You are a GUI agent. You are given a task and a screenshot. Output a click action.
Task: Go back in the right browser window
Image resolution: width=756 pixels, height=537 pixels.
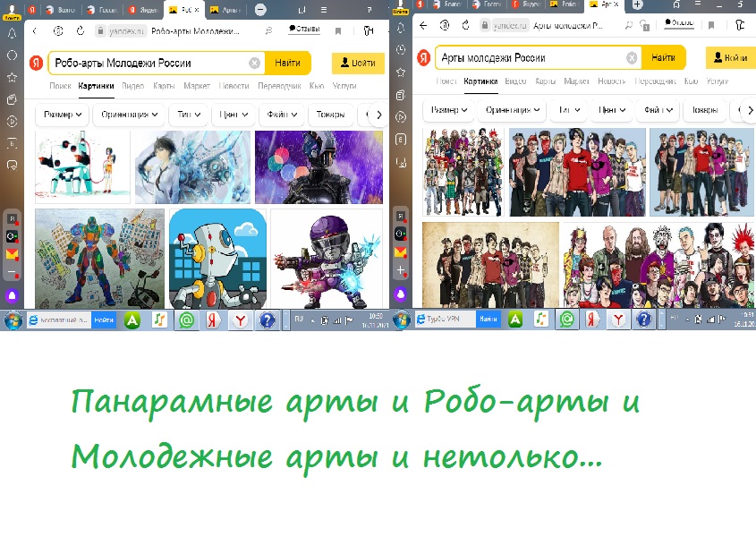coord(423,25)
